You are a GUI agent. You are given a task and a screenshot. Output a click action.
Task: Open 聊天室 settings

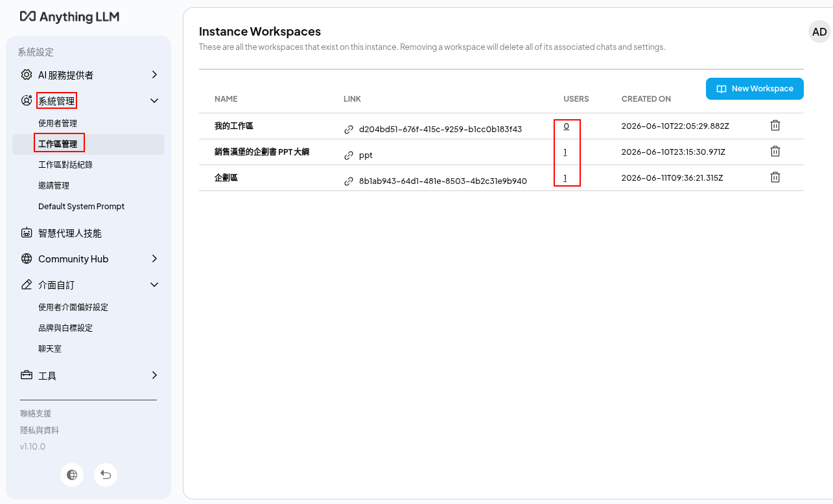[50, 349]
